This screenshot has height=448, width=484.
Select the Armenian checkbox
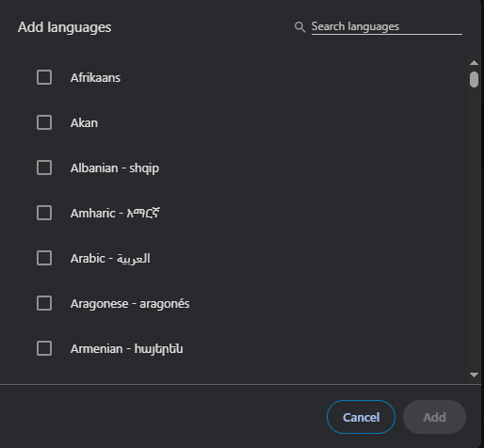tap(44, 348)
